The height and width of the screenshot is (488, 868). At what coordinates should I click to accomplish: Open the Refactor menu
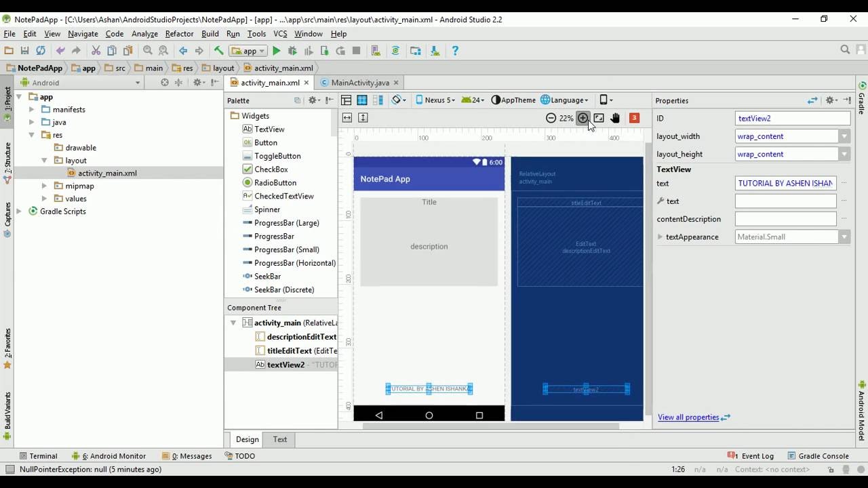click(179, 34)
